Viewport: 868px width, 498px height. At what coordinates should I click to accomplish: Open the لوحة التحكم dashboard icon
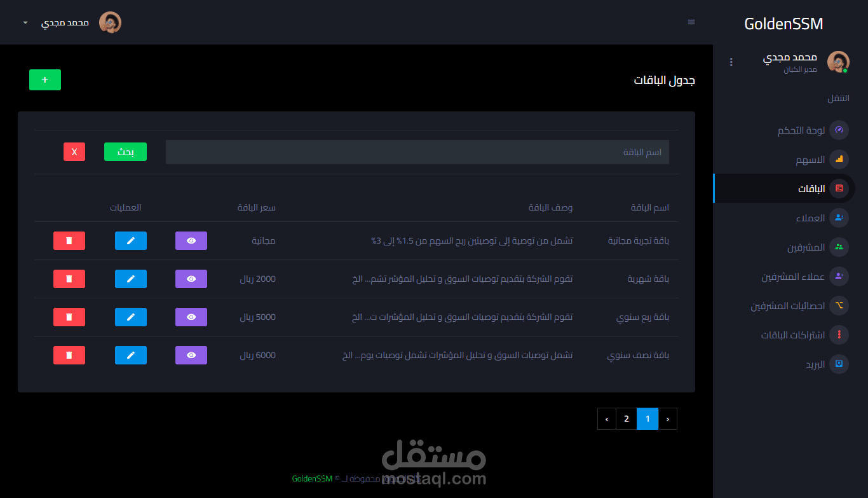tap(839, 130)
